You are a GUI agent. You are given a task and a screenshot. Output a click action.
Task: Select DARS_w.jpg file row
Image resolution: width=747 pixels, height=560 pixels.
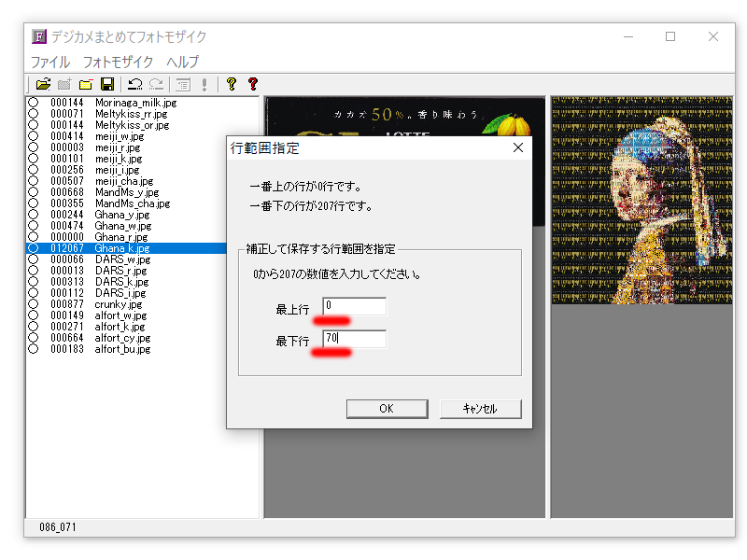tap(126, 259)
